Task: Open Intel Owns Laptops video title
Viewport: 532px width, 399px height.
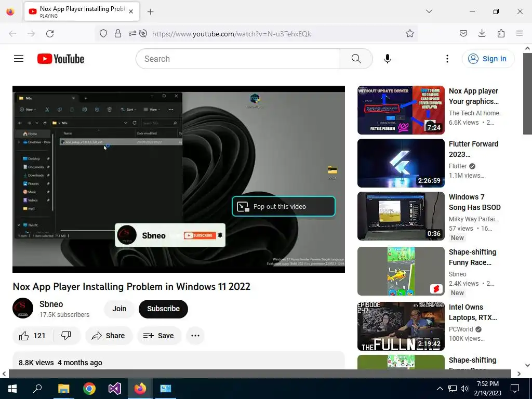Action: coord(473,312)
